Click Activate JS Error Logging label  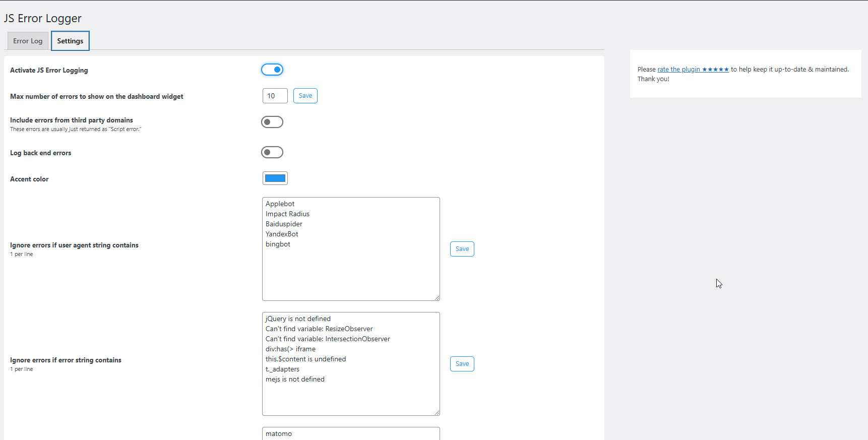49,71
